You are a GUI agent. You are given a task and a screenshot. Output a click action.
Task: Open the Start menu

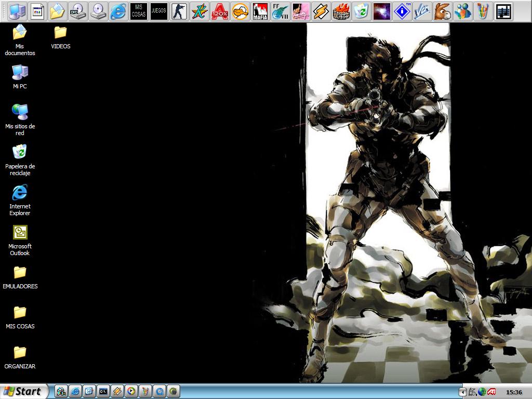pyautogui.click(x=23, y=391)
